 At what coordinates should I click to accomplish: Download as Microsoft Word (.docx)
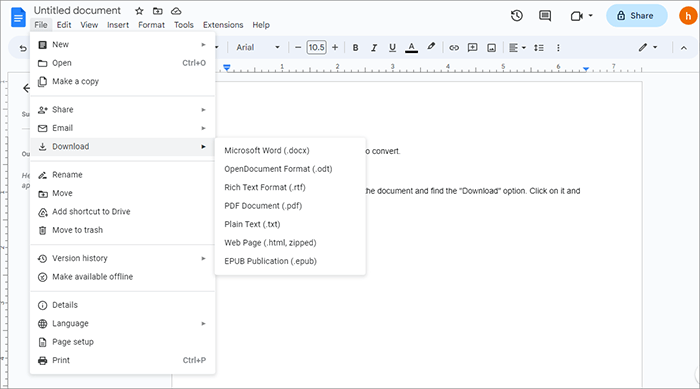click(x=290, y=151)
